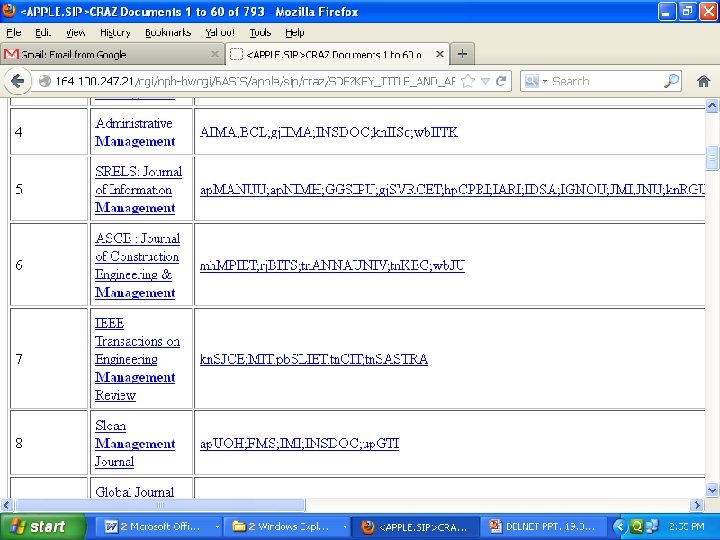
Task: Restore down the Firefox window
Action: [687, 11]
